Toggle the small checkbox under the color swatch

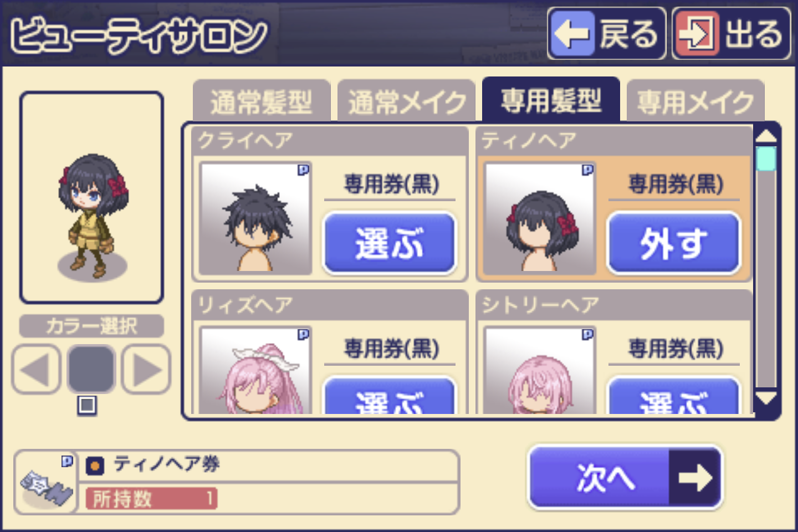[x=87, y=405]
